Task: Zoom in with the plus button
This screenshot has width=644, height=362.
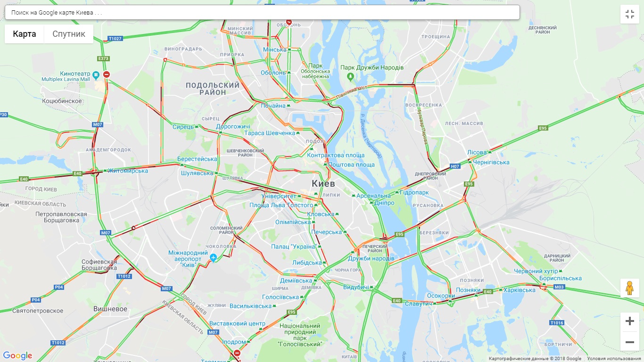Action: pyautogui.click(x=630, y=321)
